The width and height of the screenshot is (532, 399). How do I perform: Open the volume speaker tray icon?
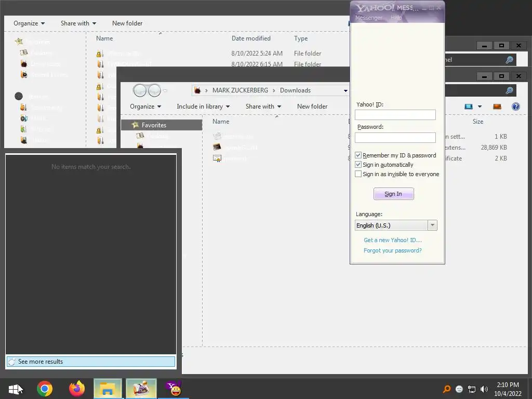coord(484,389)
